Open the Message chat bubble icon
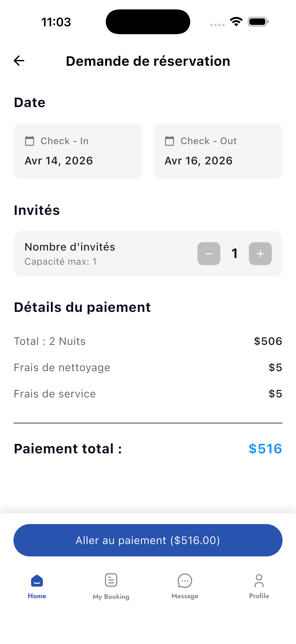 [x=185, y=580]
